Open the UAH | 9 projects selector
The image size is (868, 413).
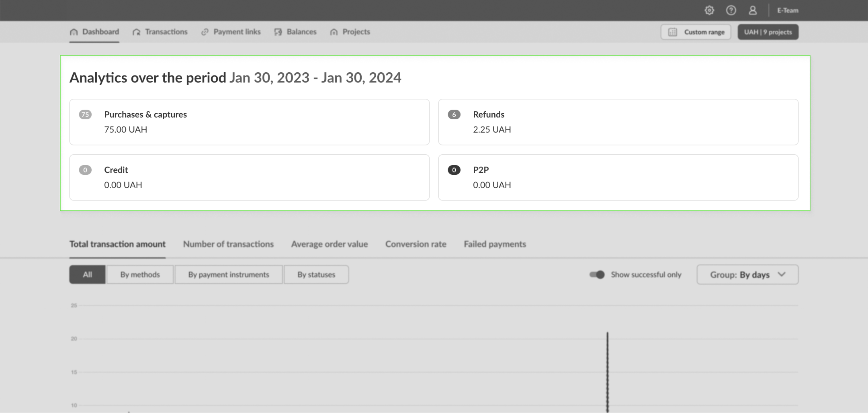(x=768, y=32)
